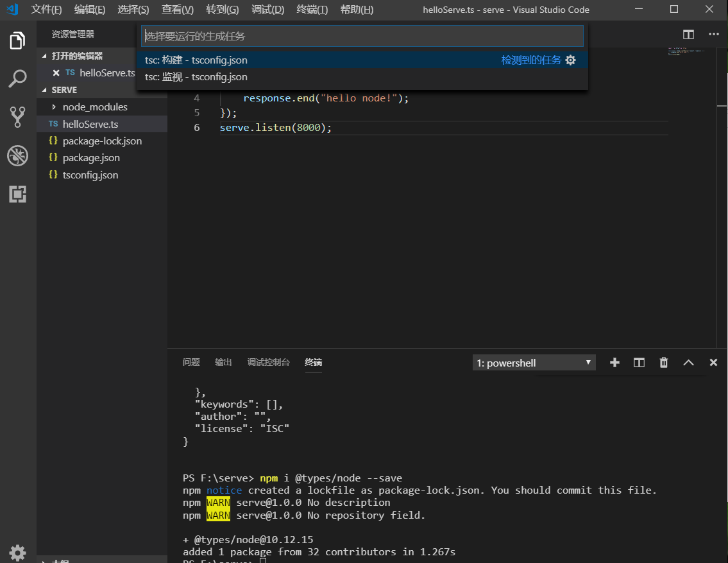
Task: Open package.json in the explorer
Action: (x=102, y=158)
